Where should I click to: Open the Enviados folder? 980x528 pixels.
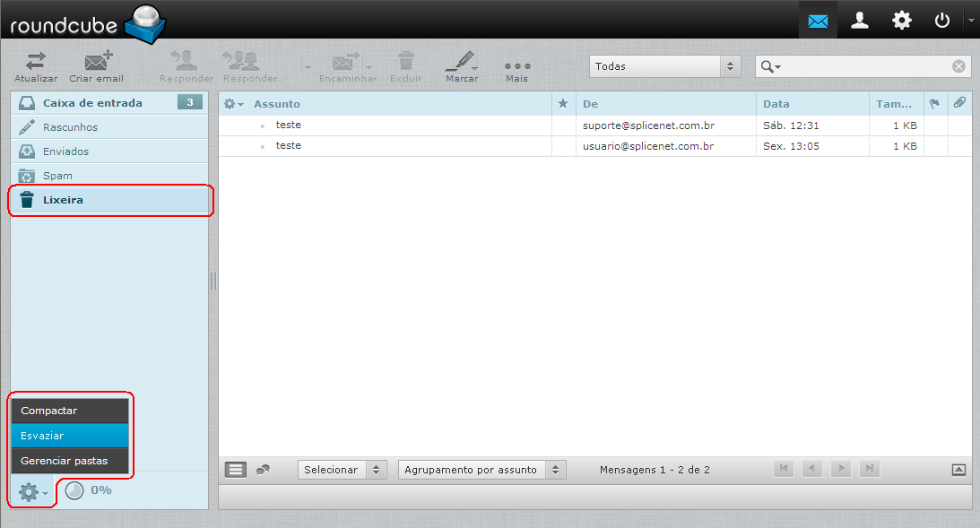pyautogui.click(x=109, y=151)
